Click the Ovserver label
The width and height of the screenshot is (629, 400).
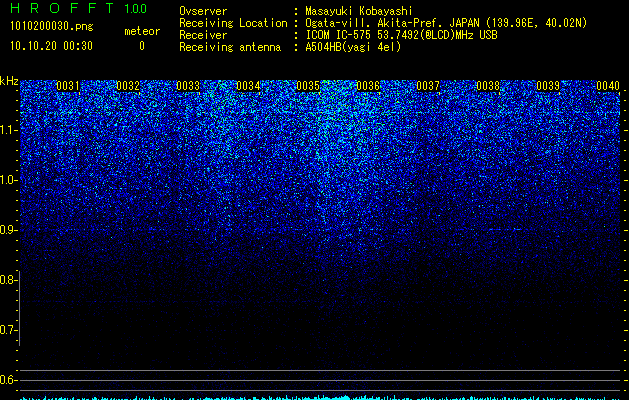[203, 11]
